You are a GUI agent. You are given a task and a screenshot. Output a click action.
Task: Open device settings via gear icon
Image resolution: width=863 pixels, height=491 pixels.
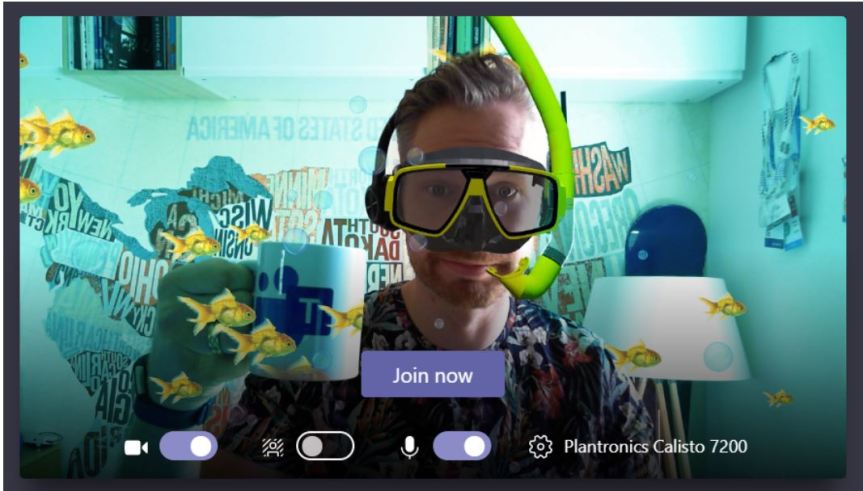[540, 446]
